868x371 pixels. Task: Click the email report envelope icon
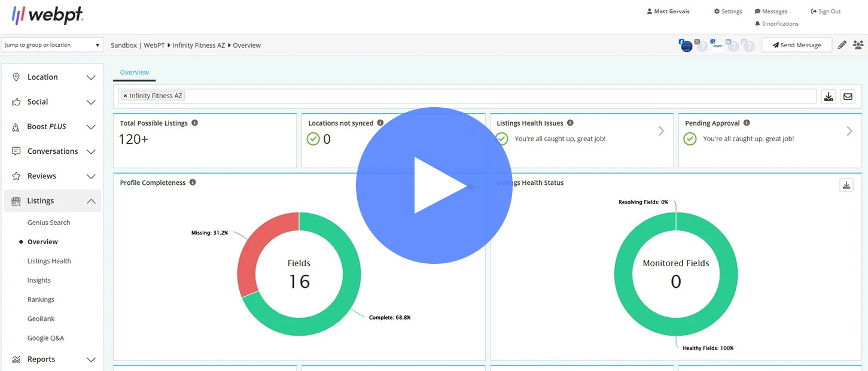tap(848, 96)
